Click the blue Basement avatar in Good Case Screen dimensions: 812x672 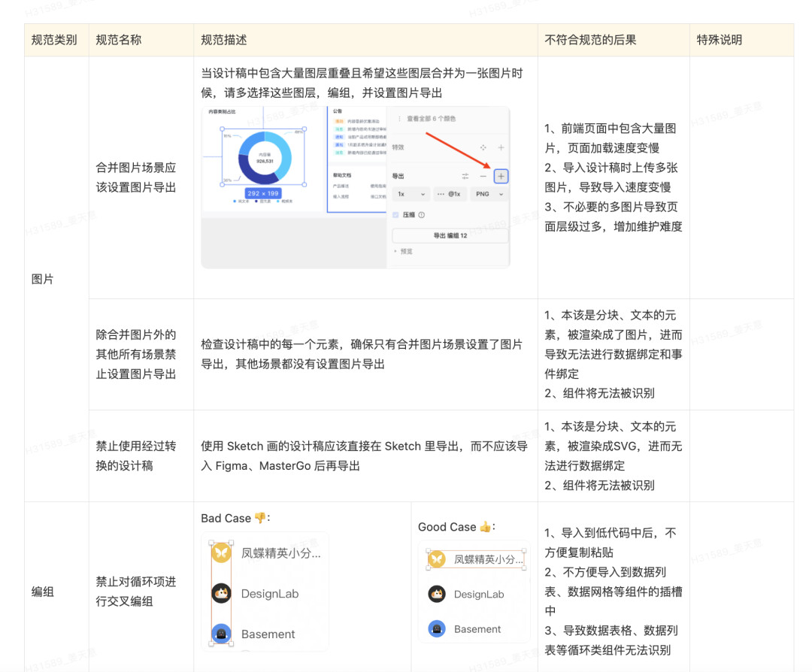tap(436, 629)
